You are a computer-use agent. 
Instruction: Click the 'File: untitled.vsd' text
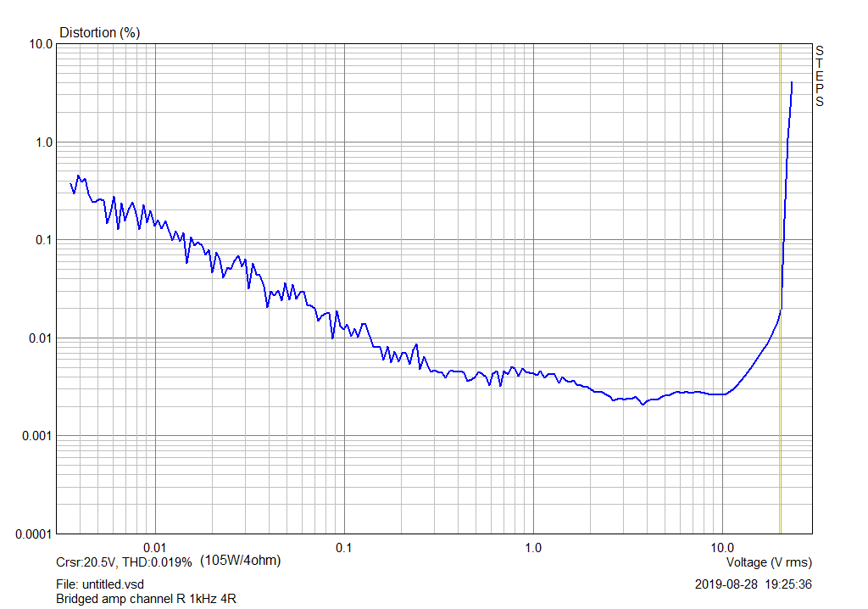[100, 584]
